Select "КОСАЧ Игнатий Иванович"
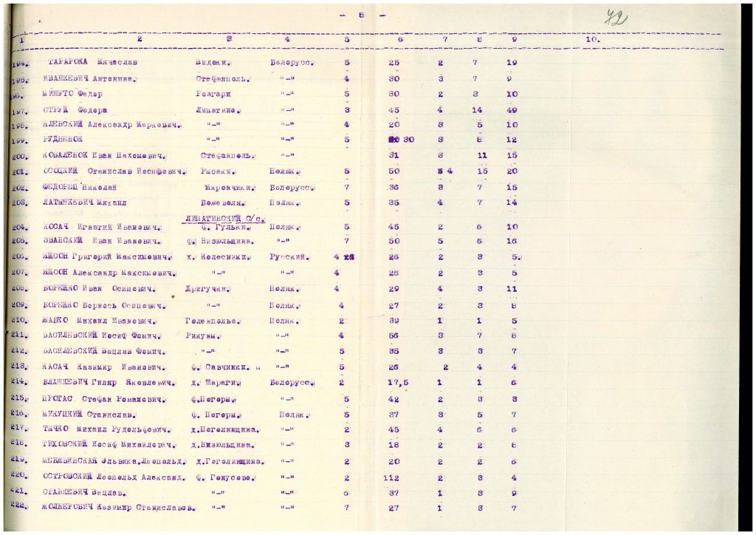Viewport: 756px width, 535px height. (102, 227)
